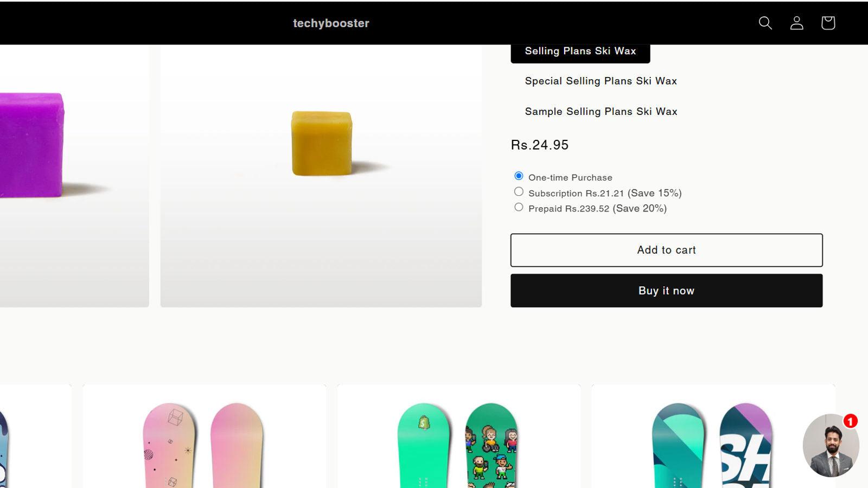
Task: Click the red chat notification badge
Action: (x=850, y=421)
